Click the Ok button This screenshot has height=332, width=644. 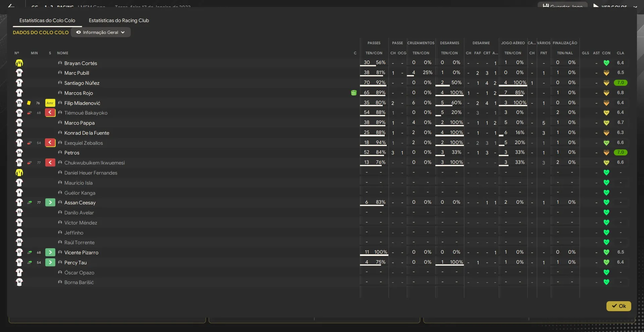tap(619, 306)
